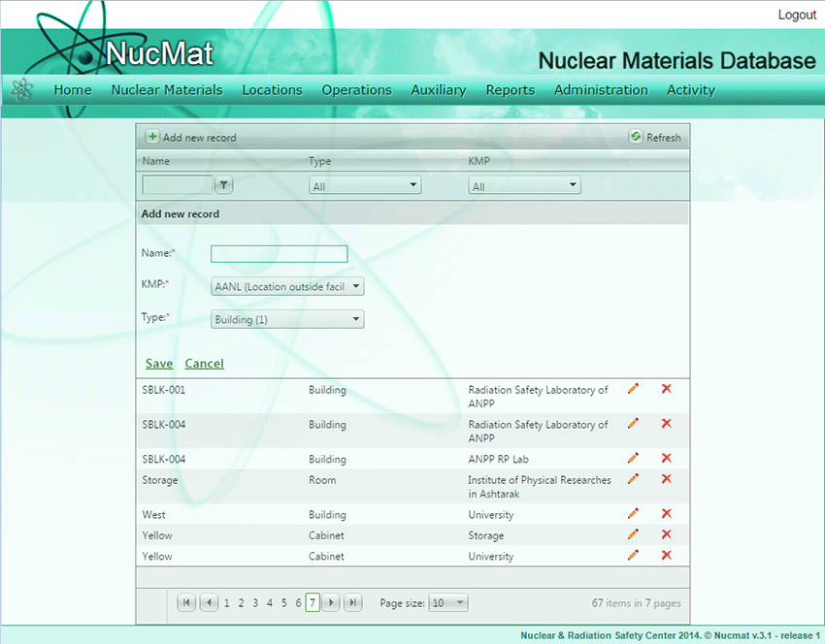
Task: Click the Name input field in form
Action: tap(279, 254)
